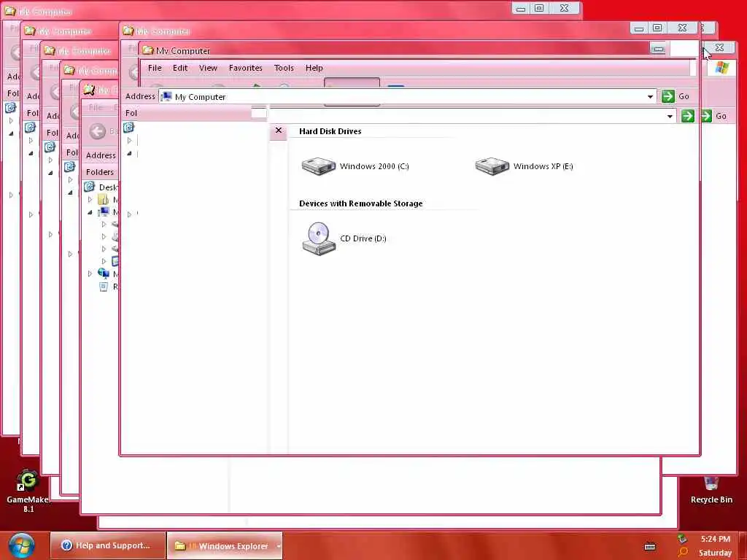Viewport: 747px width, 560px height.
Task: Open the Recycle Bin on the desktop
Action: [x=711, y=491]
